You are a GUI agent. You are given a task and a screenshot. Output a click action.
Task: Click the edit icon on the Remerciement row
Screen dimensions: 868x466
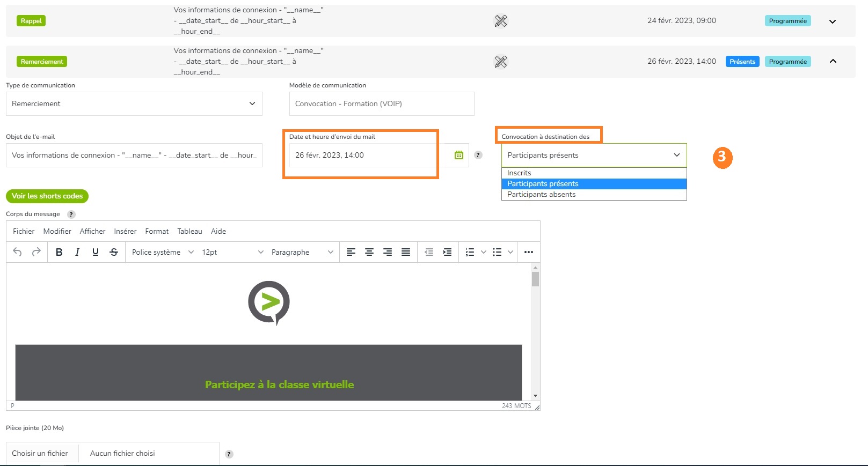tap(500, 62)
